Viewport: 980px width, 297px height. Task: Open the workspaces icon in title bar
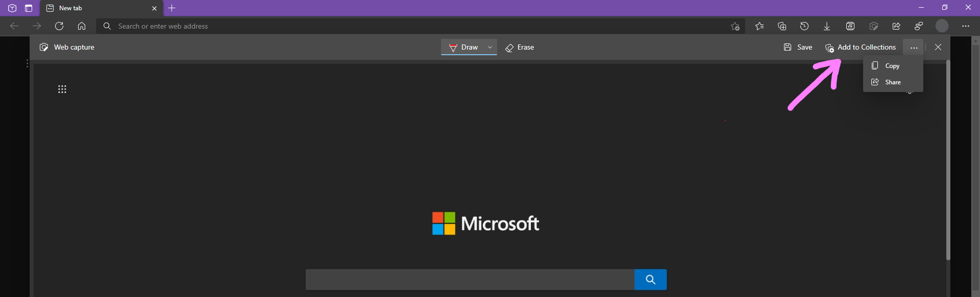[x=12, y=8]
